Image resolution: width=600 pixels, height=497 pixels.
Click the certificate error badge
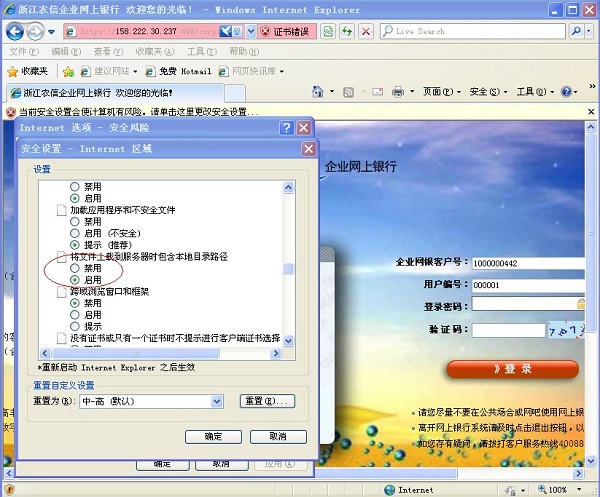pos(287,31)
